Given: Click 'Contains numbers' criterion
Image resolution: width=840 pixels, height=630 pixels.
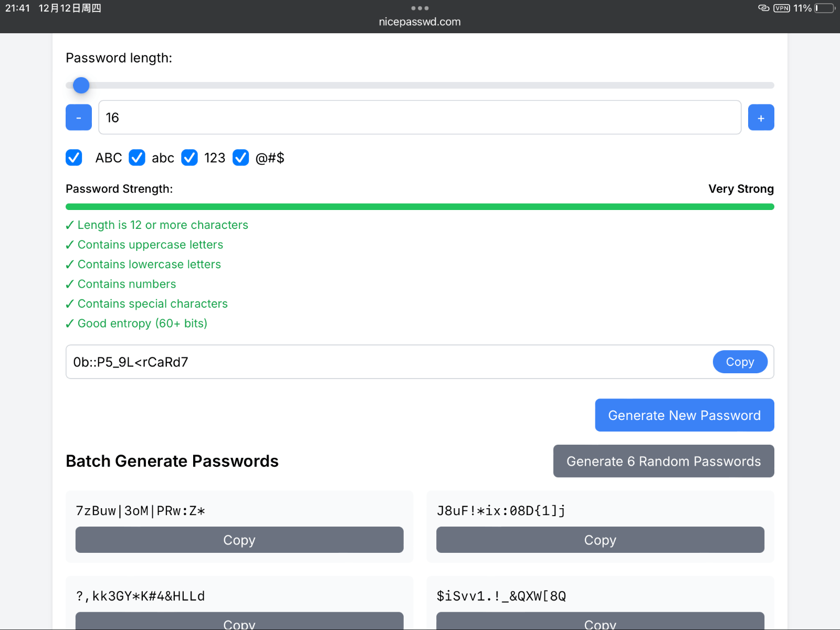Looking at the screenshot, I should point(127,284).
